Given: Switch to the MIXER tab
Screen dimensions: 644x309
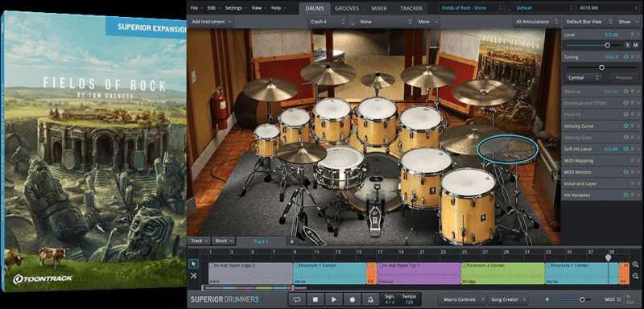Looking at the screenshot, I should tap(378, 8).
